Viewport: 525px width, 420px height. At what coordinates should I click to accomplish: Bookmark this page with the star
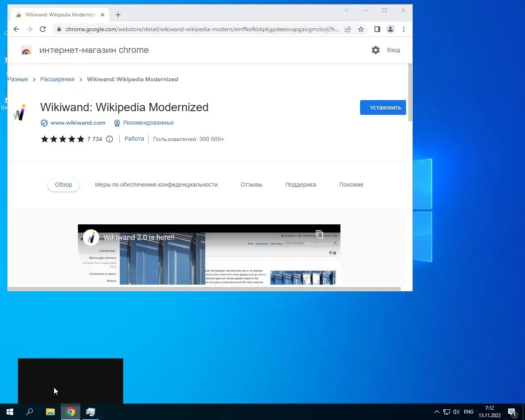pos(361,29)
